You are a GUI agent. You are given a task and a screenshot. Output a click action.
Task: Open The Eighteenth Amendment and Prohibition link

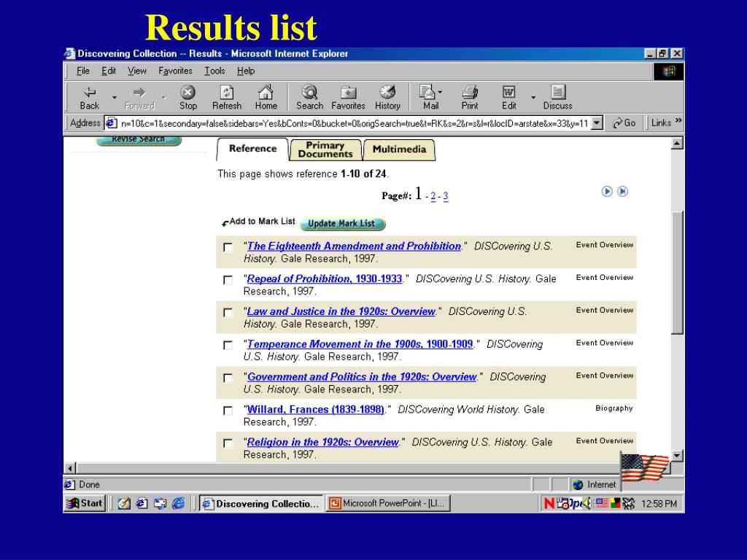[354, 246]
